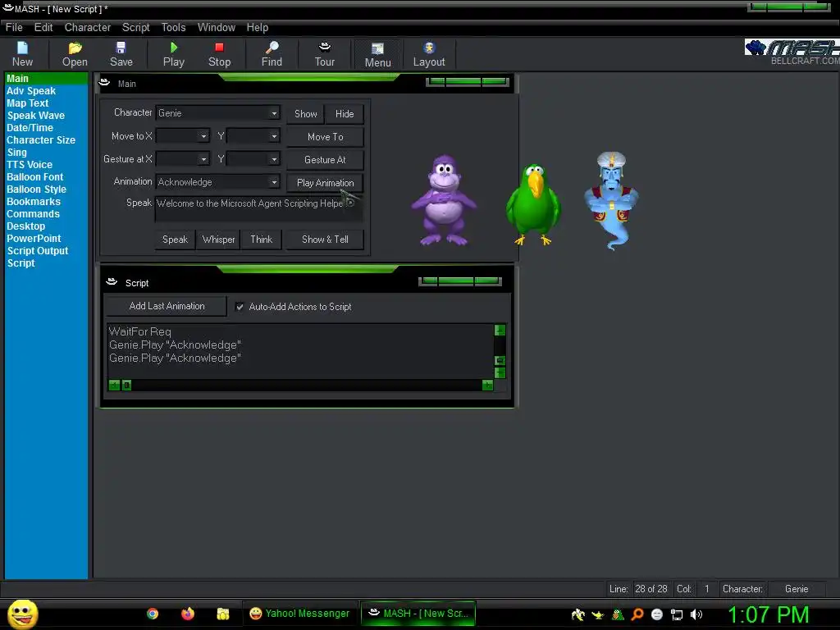
Task: Click the Bonzi purple gorilla character
Action: [x=444, y=200]
